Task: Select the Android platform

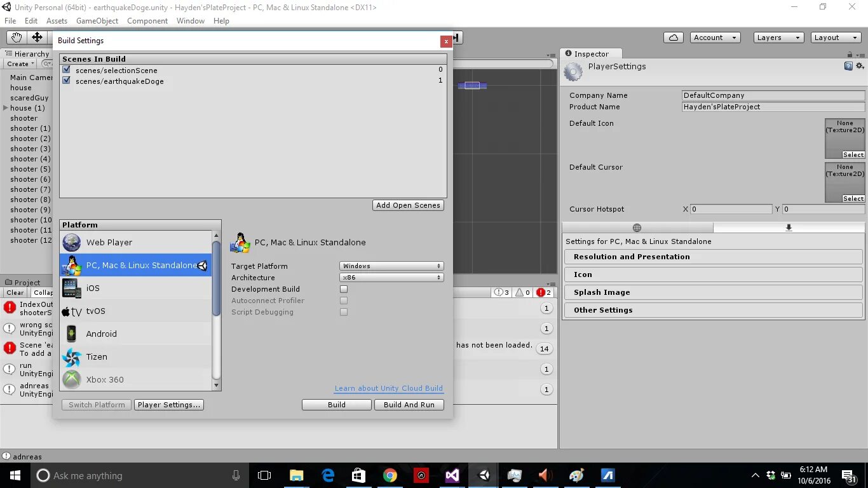Action: (x=135, y=334)
